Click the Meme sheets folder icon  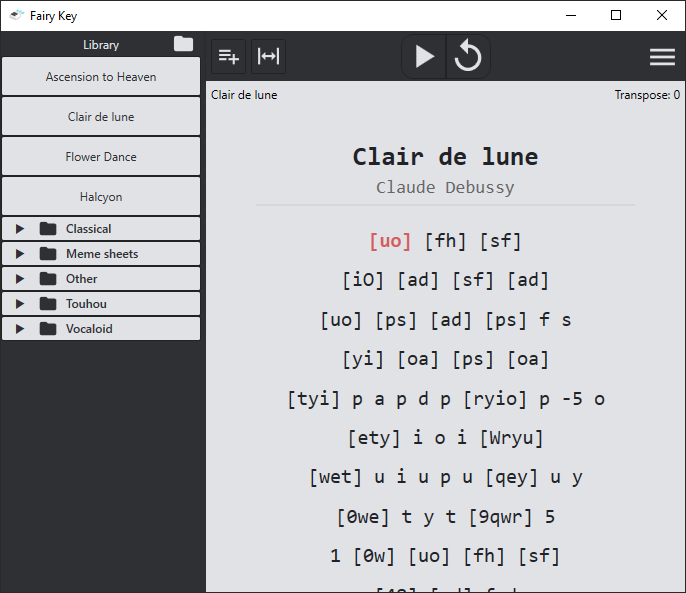pyautogui.click(x=48, y=253)
